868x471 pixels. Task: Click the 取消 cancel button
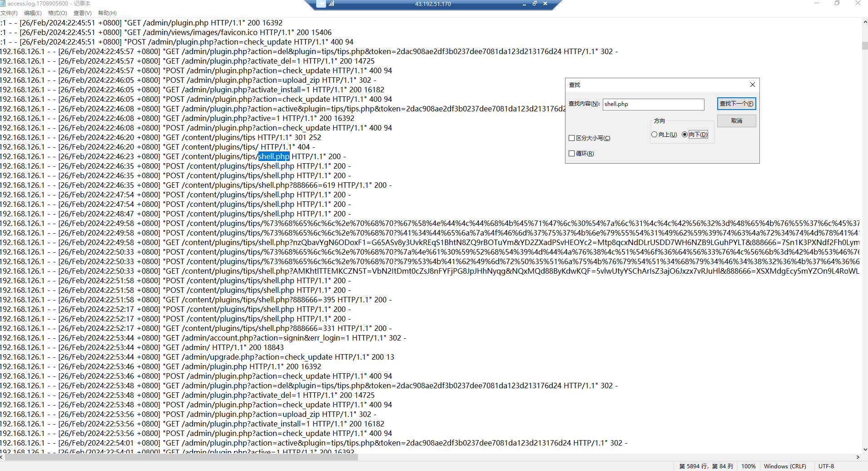(x=736, y=121)
